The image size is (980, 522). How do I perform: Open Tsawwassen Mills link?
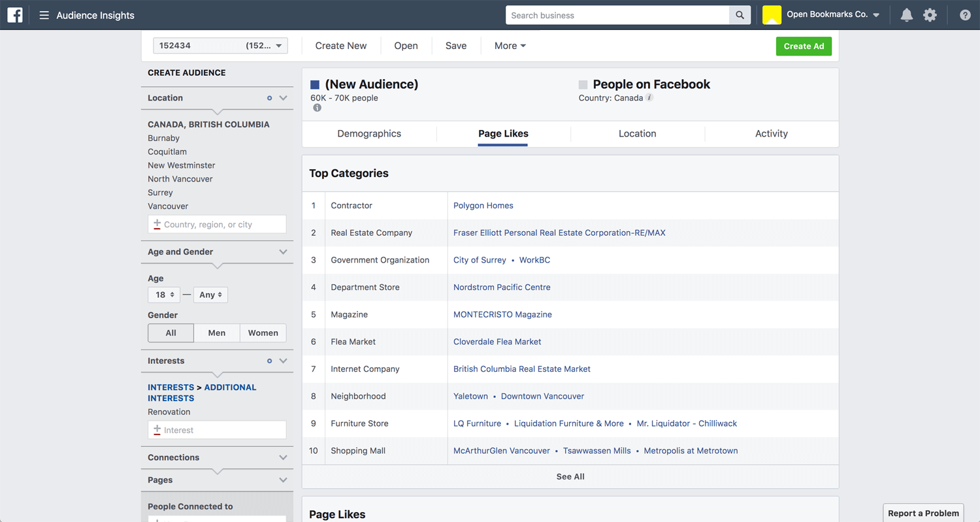(x=597, y=451)
